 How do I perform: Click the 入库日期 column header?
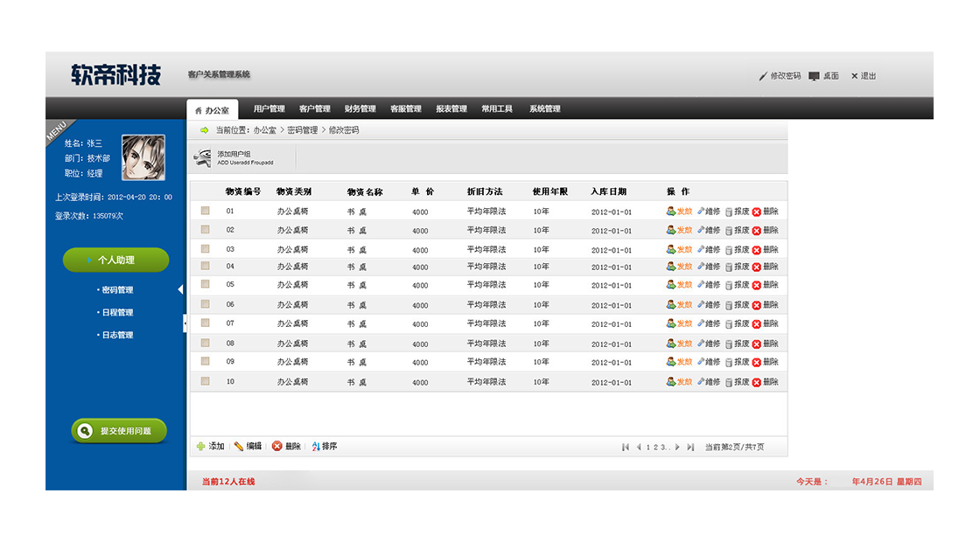point(608,191)
